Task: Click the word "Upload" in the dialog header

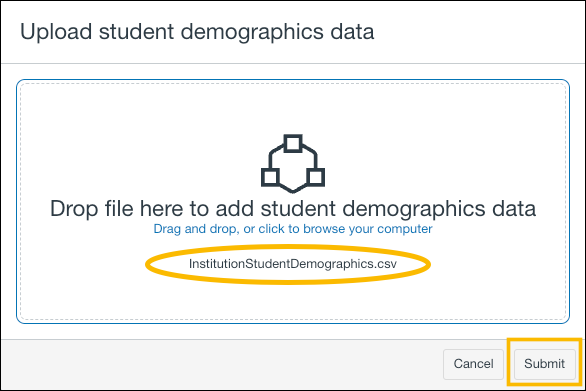Action: pyautogui.click(x=56, y=32)
